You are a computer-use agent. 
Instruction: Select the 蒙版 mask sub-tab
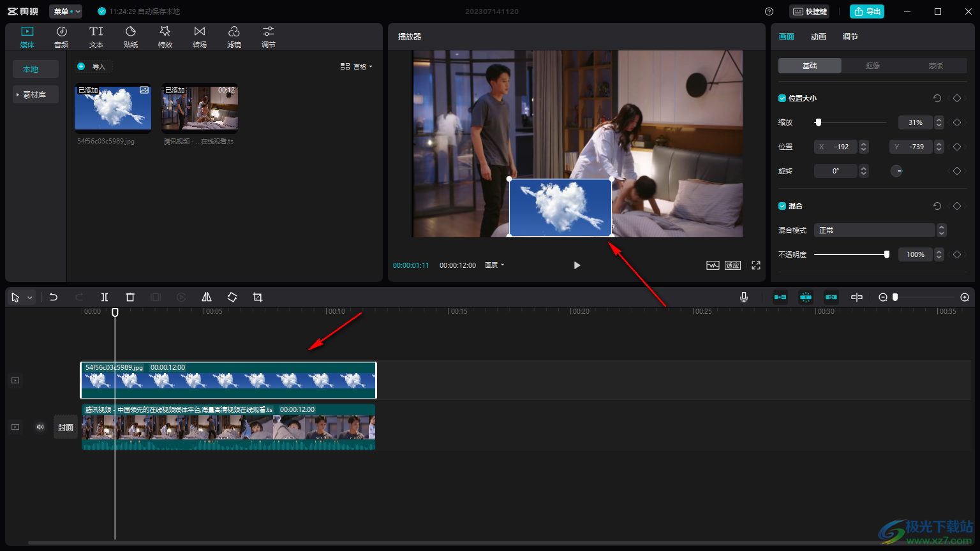click(x=936, y=66)
